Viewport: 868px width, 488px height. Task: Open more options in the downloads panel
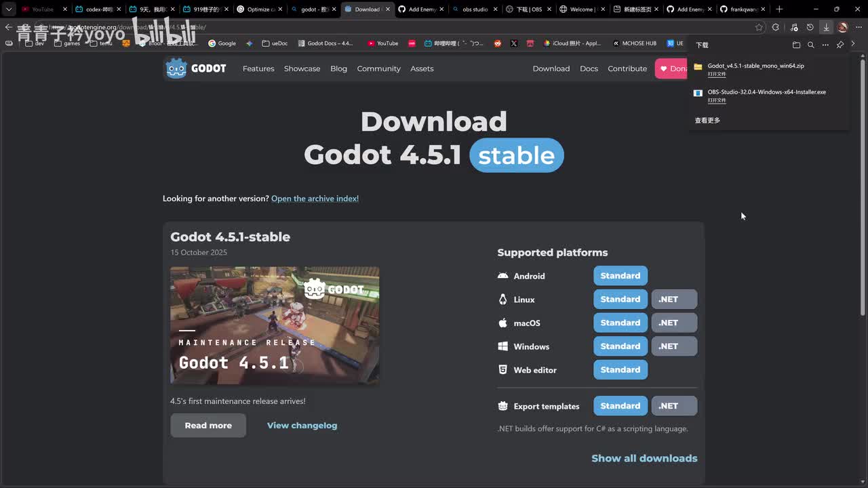825,45
